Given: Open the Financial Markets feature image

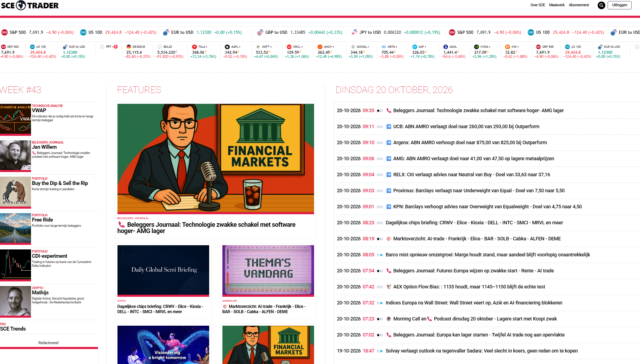Looking at the screenshot, I should coord(215,159).
